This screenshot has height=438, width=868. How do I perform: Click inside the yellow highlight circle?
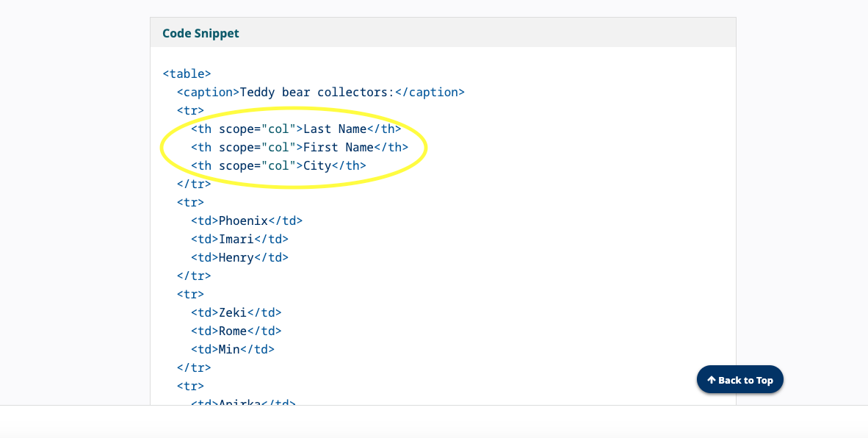pos(294,147)
